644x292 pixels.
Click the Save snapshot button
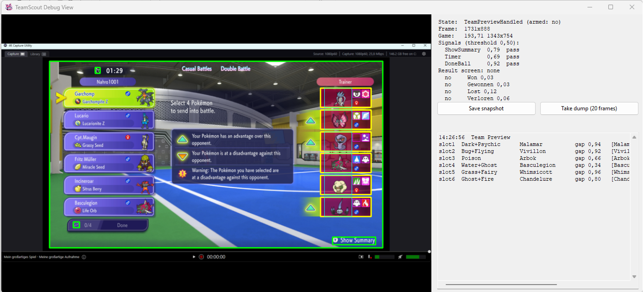[486, 108]
